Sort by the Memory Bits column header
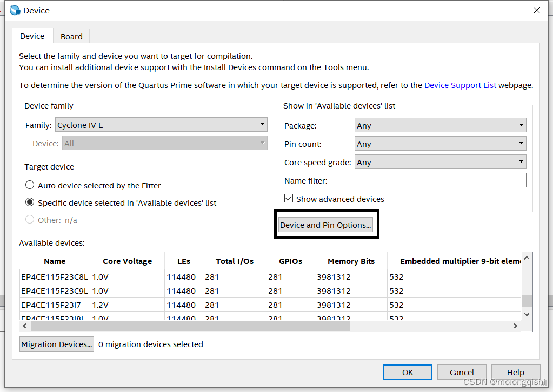This screenshot has height=392, width=553. click(x=351, y=261)
